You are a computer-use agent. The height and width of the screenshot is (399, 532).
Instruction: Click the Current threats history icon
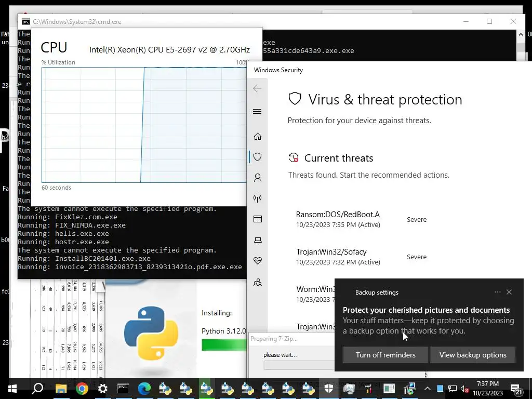294,158
